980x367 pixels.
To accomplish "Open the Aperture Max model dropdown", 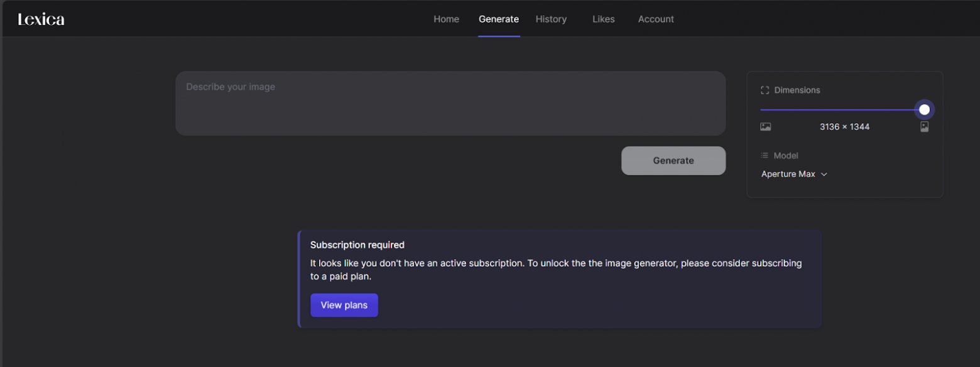I will [x=788, y=174].
